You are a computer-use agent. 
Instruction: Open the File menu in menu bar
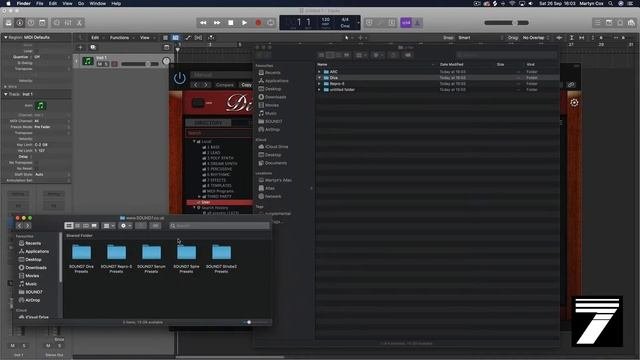[40, 3]
